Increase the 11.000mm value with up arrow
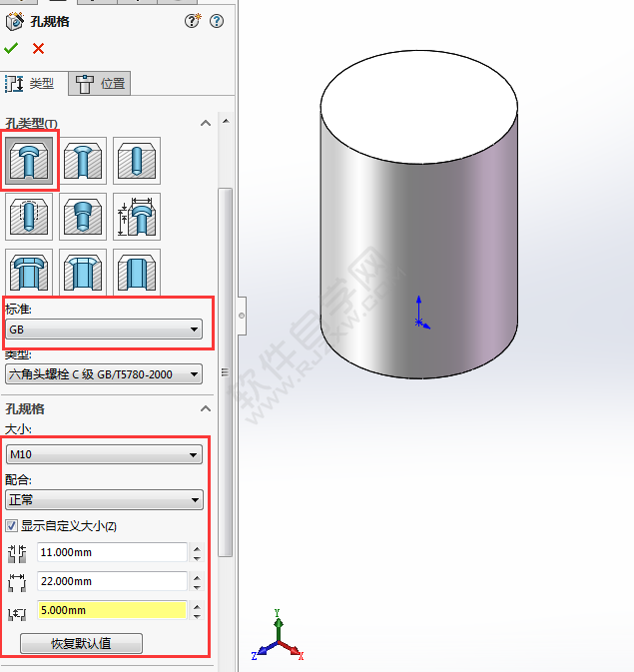 click(x=197, y=548)
